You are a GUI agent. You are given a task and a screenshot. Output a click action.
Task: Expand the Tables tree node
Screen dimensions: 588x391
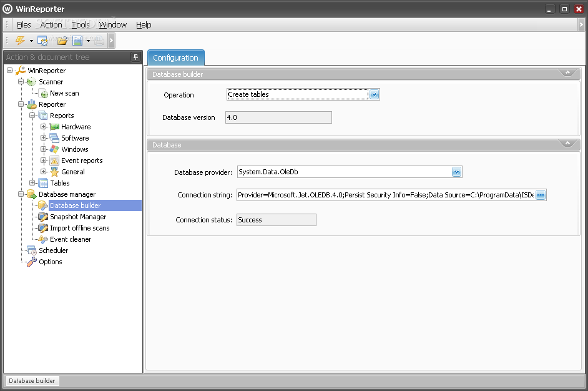pos(32,183)
